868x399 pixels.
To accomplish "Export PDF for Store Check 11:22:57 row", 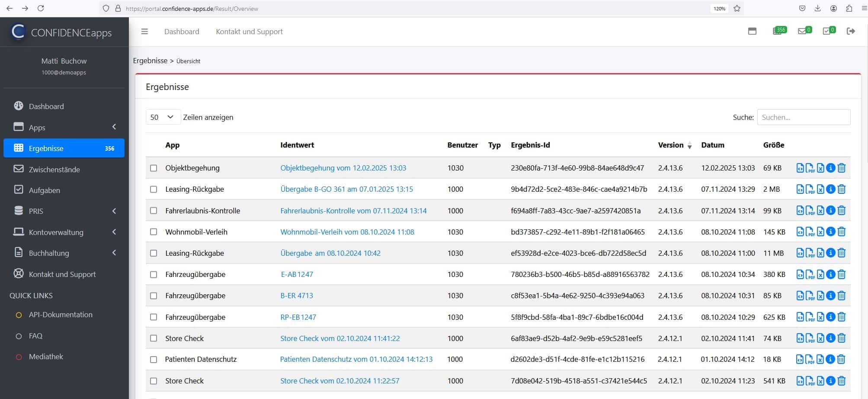I will tap(810, 381).
